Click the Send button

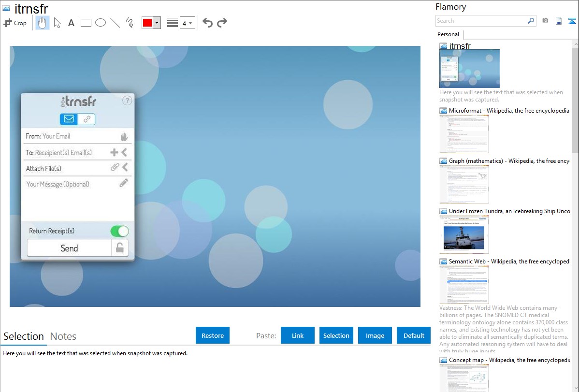click(x=69, y=248)
